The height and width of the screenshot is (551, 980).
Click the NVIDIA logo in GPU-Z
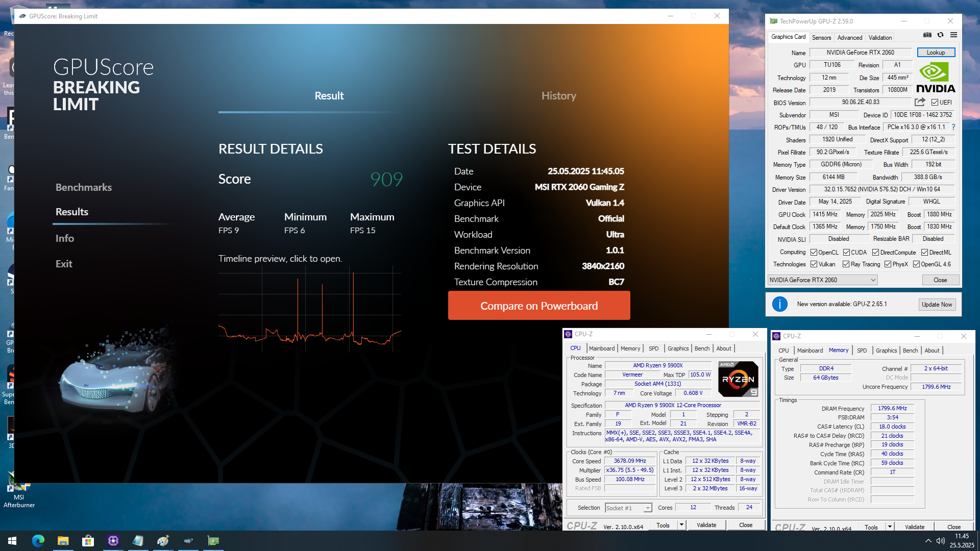point(936,78)
